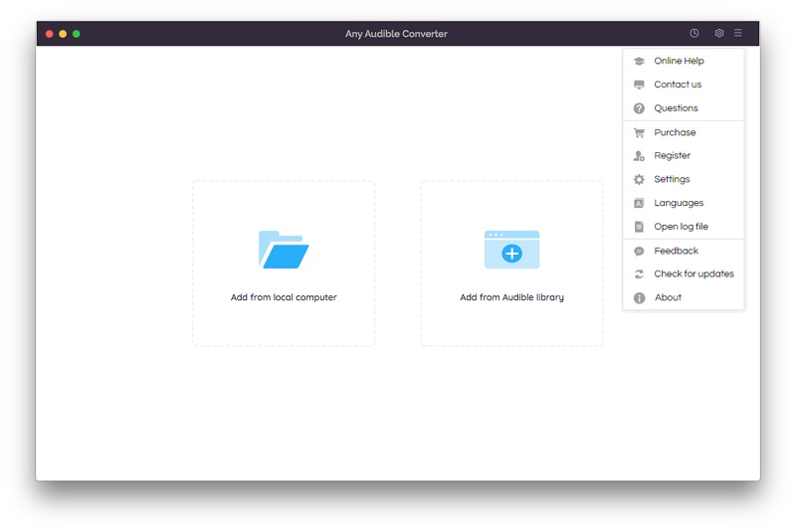The width and height of the screenshot is (796, 532).
Task: Click the Contact us monitor icon
Action: (x=639, y=85)
